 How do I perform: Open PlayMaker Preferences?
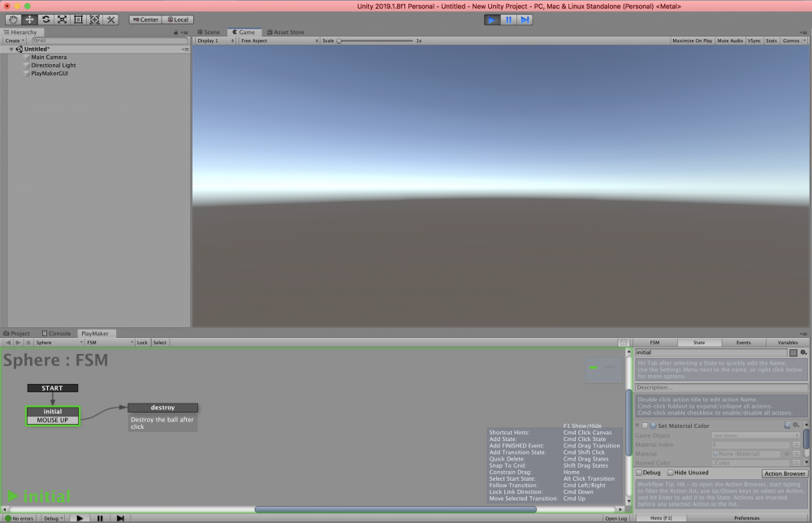(747, 518)
